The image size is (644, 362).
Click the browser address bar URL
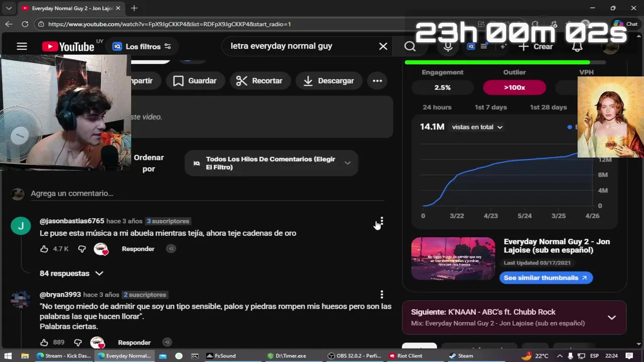[170, 24]
